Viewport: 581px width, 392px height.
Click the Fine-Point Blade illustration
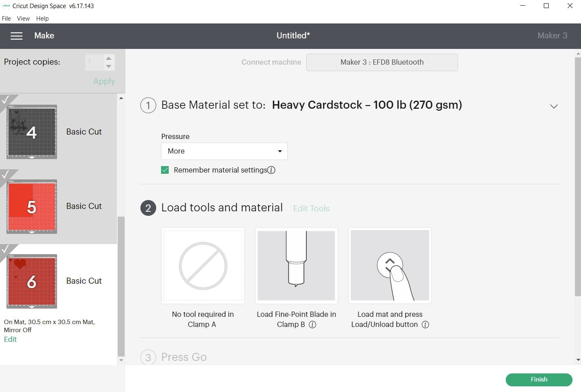[296, 266]
